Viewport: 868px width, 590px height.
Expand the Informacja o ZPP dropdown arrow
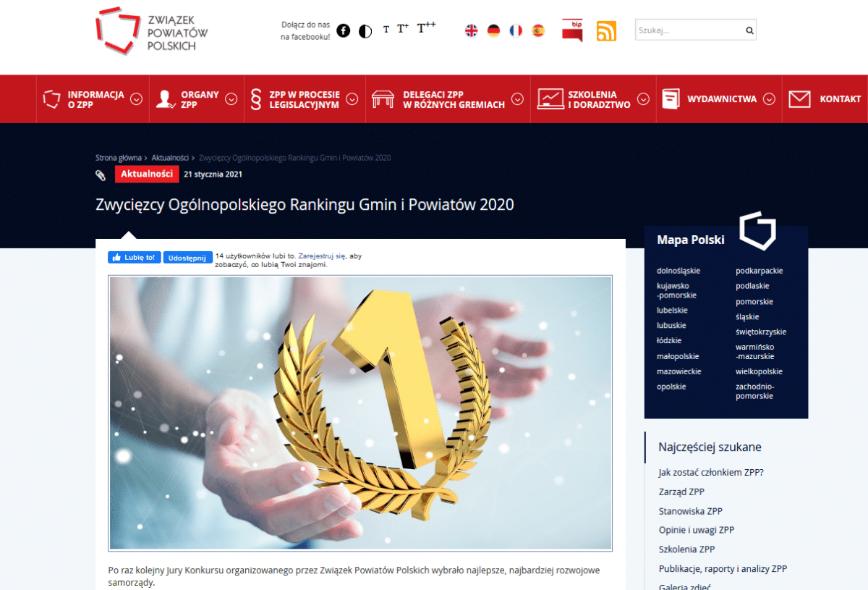point(136,99)
